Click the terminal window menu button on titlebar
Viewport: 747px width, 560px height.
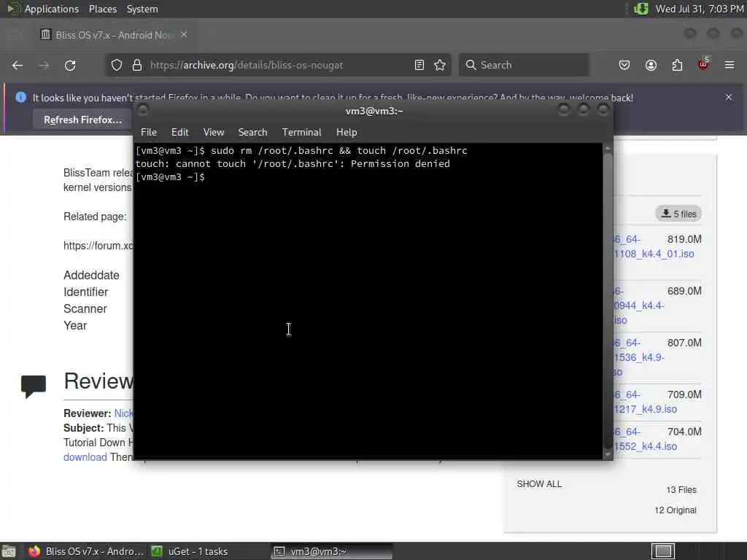tap(142, 110)
